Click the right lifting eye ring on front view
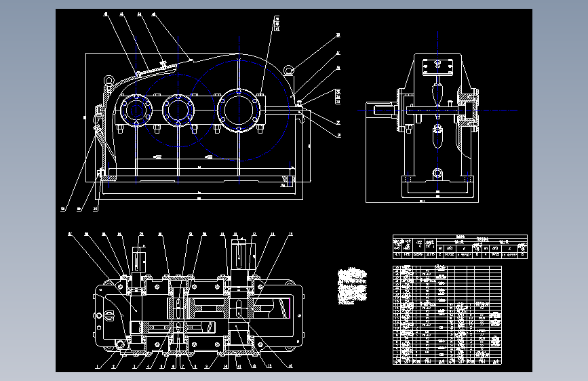 (288, 70)
